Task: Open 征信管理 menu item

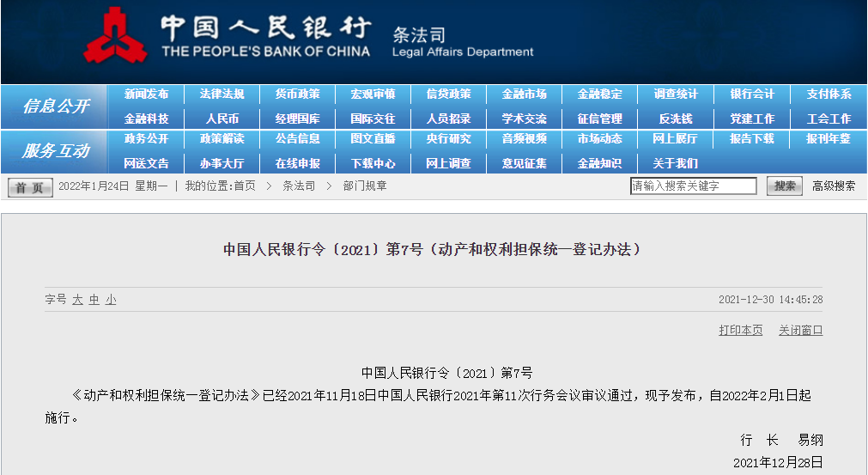Action: point(600,119)
